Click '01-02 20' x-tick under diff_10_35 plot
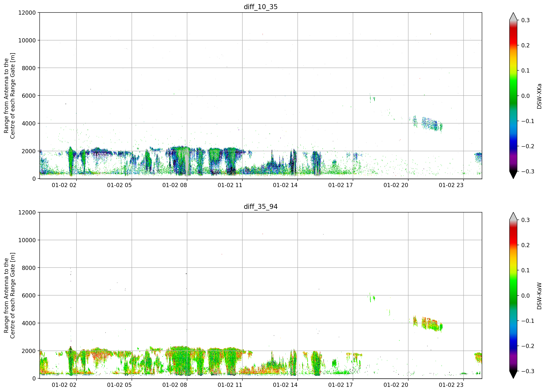546x392 pixels. coord(396,185)
